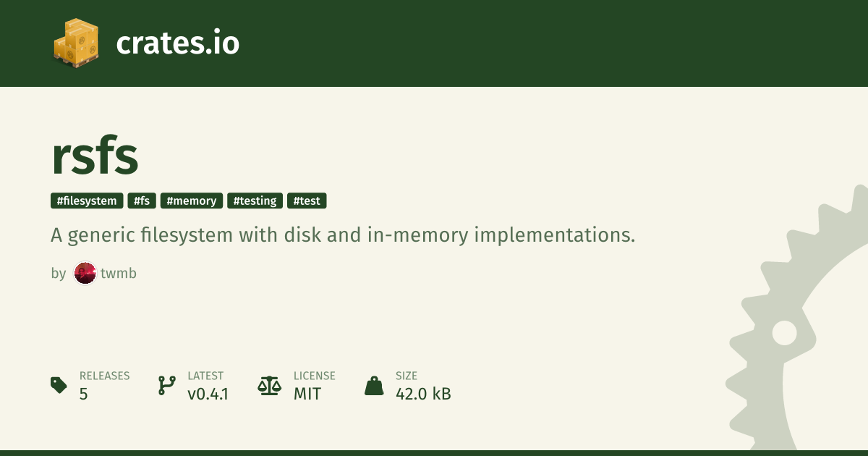Image resolution: width=868 pixels, height=456 pixels.
Task: Select the #fs tag
Action: coord(142,200)
